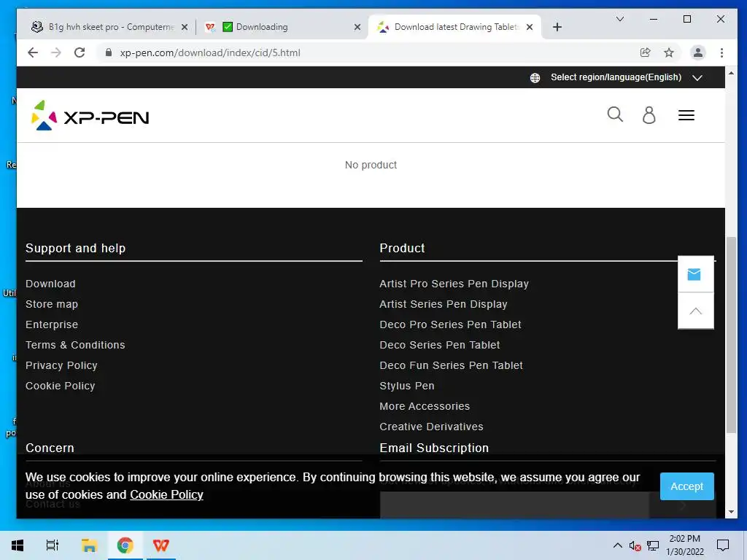Open the user account icon

(649, 115)
